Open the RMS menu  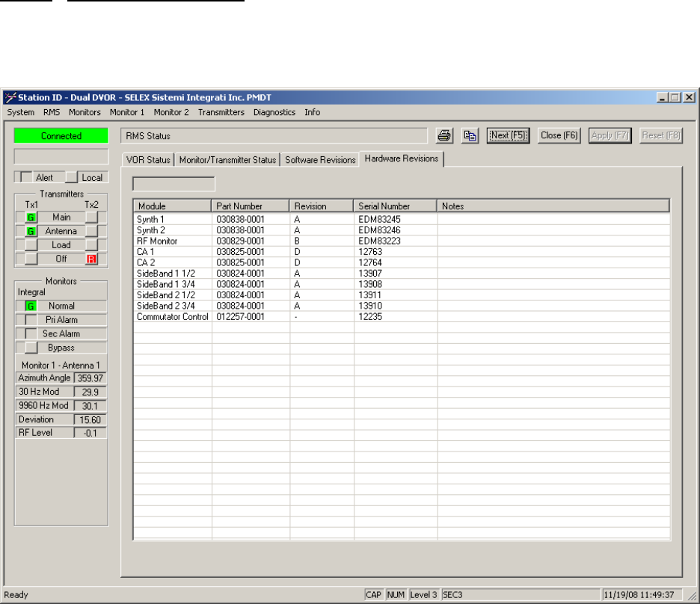52,112
